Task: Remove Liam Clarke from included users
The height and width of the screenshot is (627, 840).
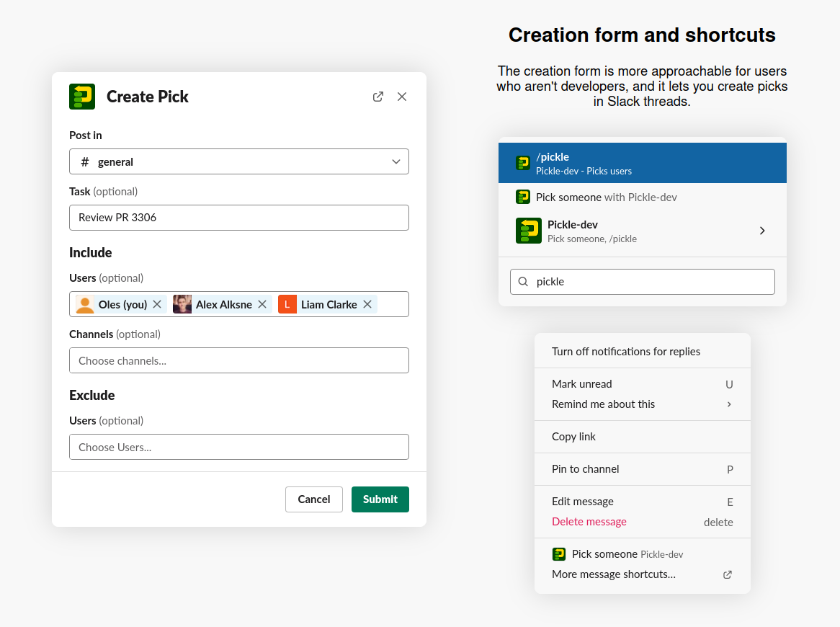Action: [x=367, y=304]
